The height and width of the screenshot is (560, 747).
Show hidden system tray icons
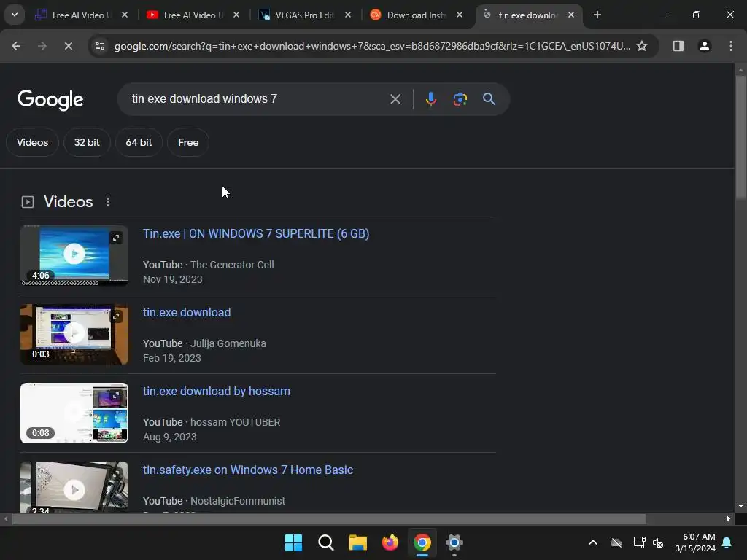592,542
